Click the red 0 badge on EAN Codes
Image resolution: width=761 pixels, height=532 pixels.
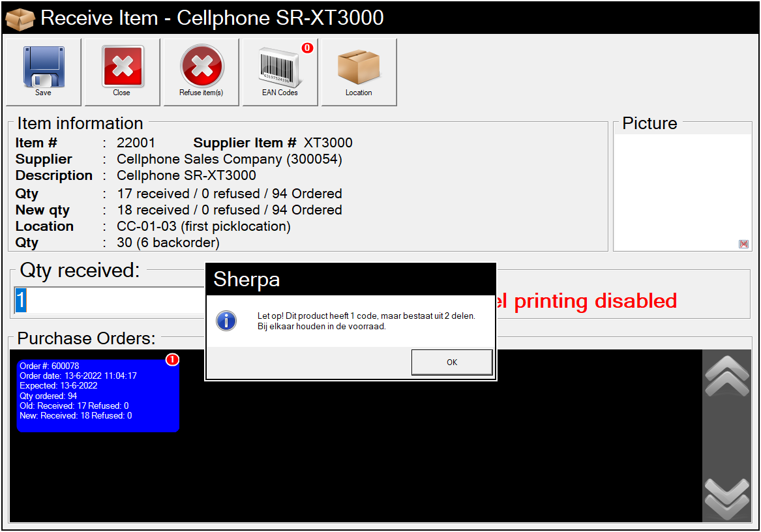pos(307,48)
